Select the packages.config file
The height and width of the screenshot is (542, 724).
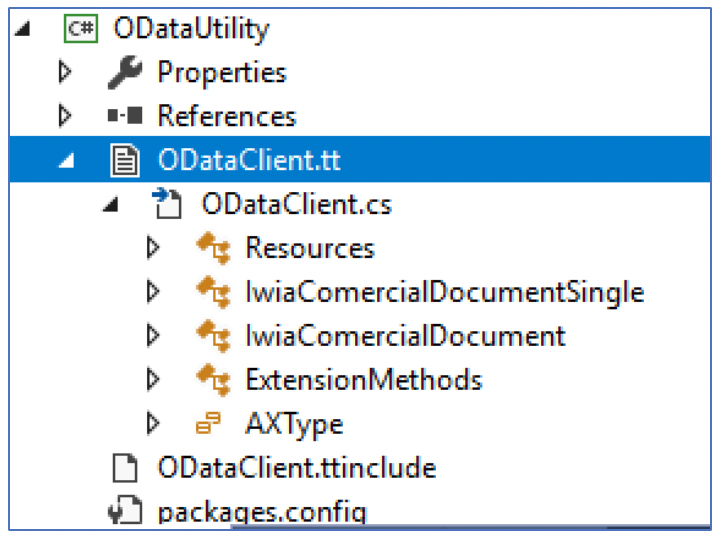(262, 512)
